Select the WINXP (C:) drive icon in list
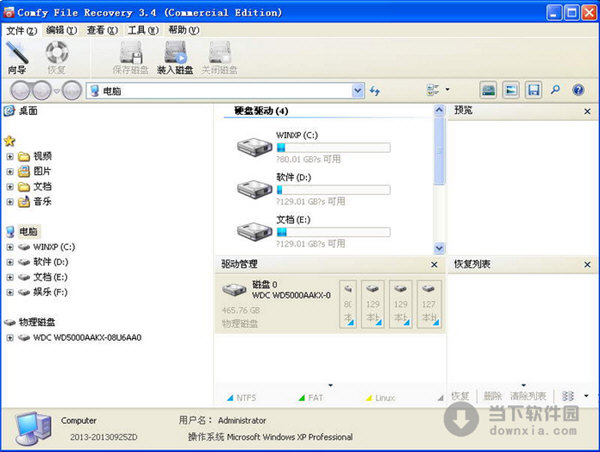The image size is (600, 452). click(x=254, y=147)
